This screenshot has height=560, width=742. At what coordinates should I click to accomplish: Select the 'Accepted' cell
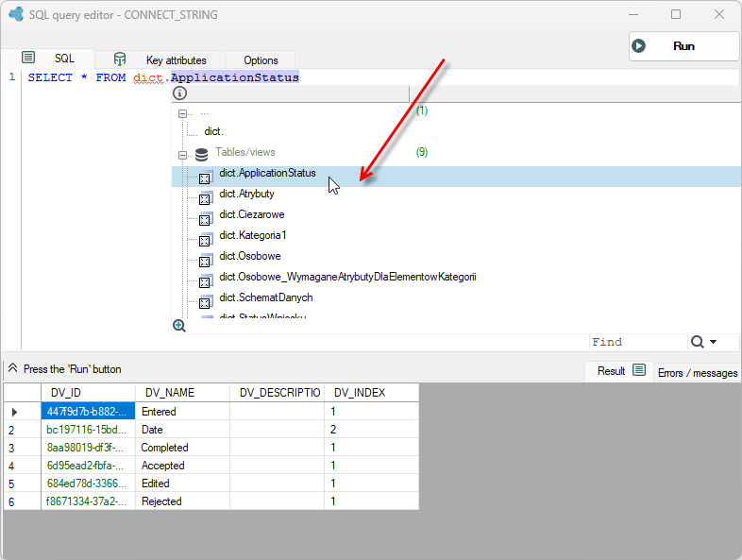coord(182,466)
